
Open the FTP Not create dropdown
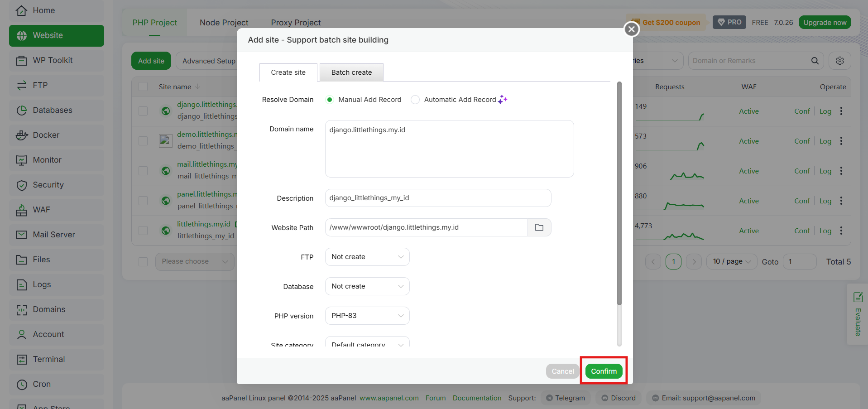coord(367,257)
